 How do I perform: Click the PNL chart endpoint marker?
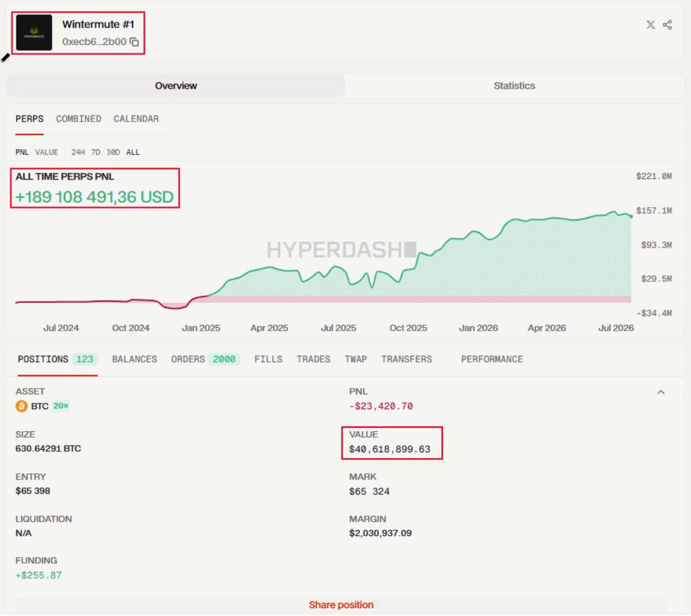pyautogui.click(x=631, y=216)
